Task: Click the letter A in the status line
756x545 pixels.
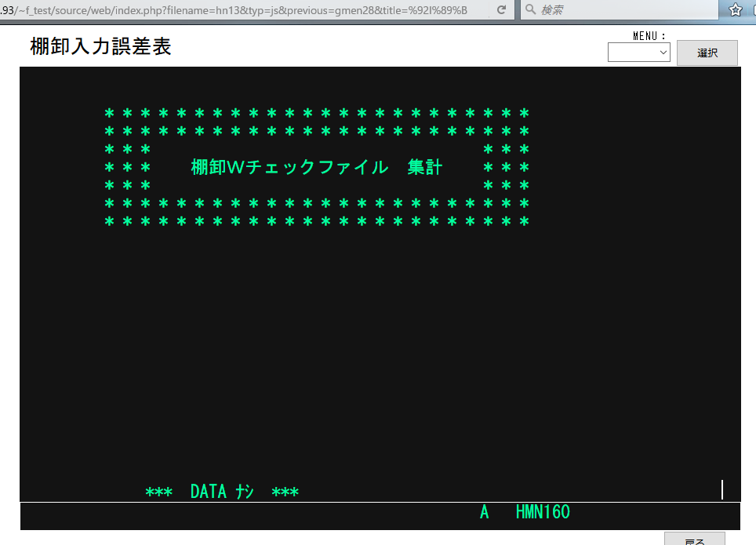Action: (x=485, y=513)
